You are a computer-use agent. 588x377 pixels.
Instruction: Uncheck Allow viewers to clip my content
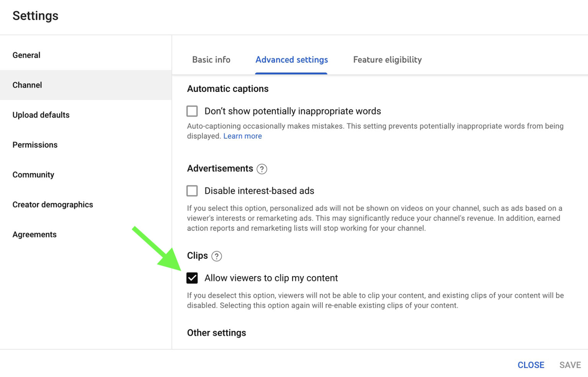click(192, 278)
